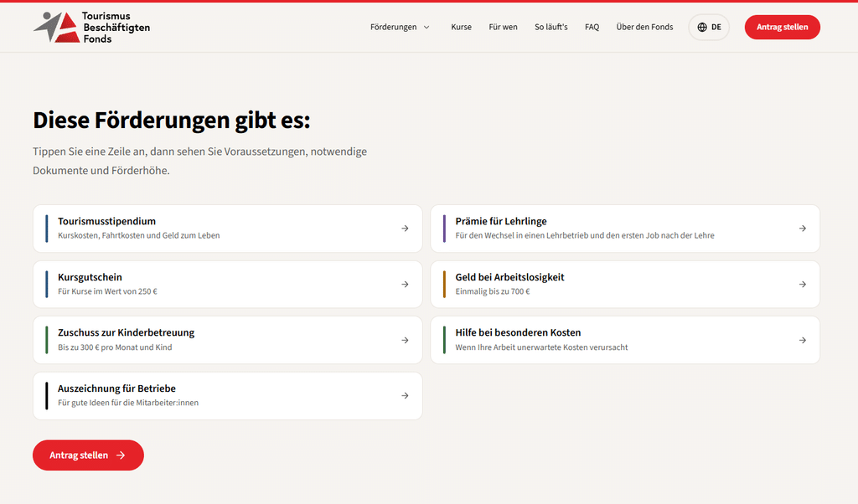Select the Prämie für Lehrlinge title

click(x=501, y=221)
